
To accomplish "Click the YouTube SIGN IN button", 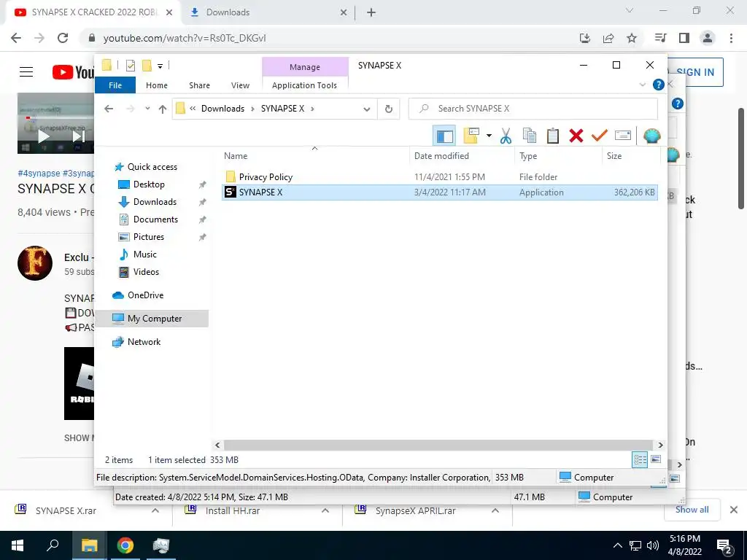I will [695, 72].
